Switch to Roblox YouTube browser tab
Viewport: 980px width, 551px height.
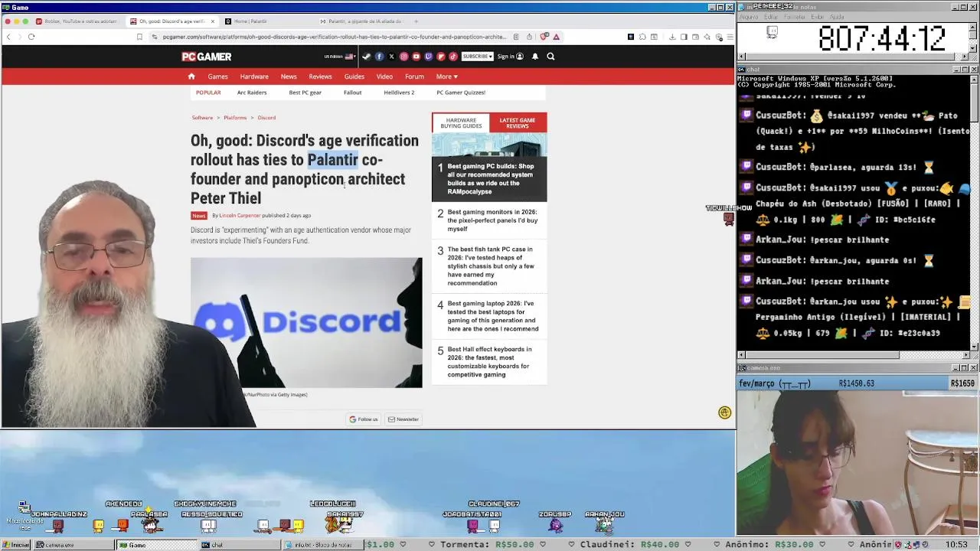click(77, 21)
